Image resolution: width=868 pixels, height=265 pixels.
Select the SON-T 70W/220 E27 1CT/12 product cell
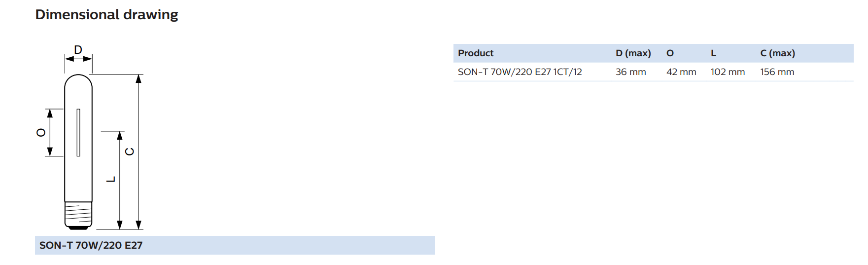(520, 72)
